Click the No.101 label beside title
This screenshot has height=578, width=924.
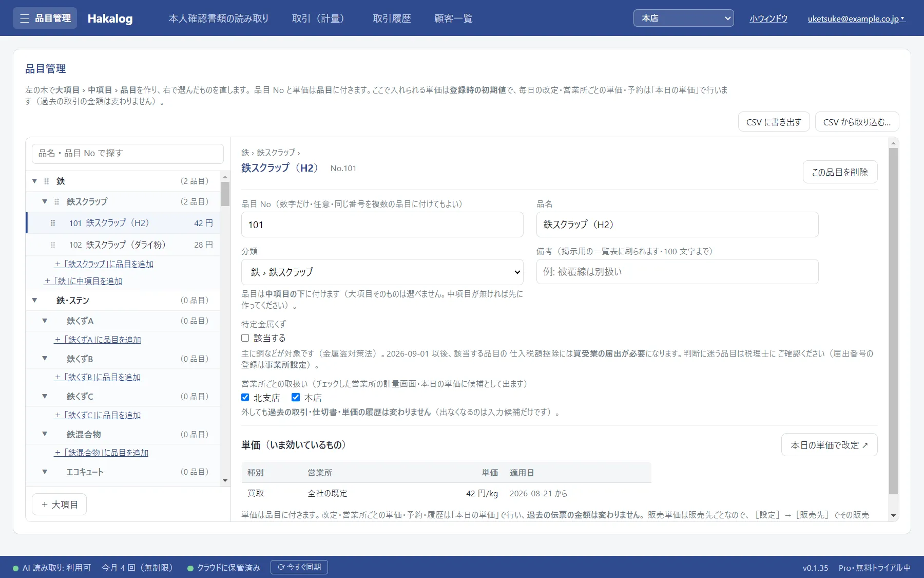pos(343,169)
